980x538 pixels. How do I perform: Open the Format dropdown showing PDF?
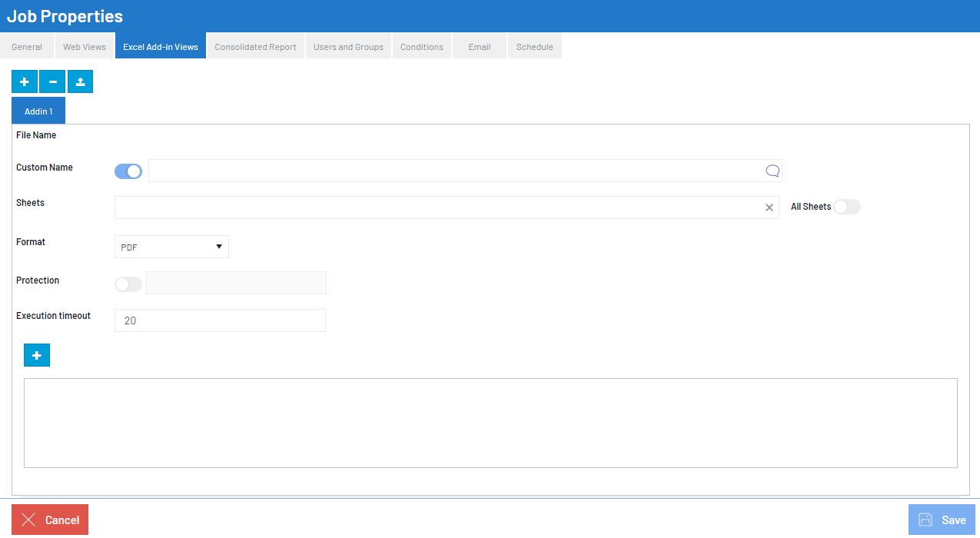coord(171,247)
